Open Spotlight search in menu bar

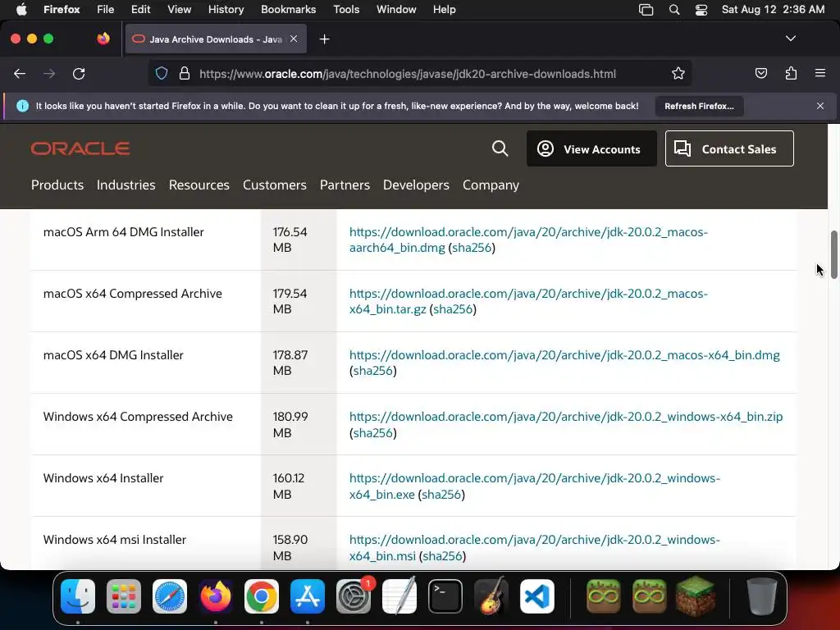tap(674, 10)
